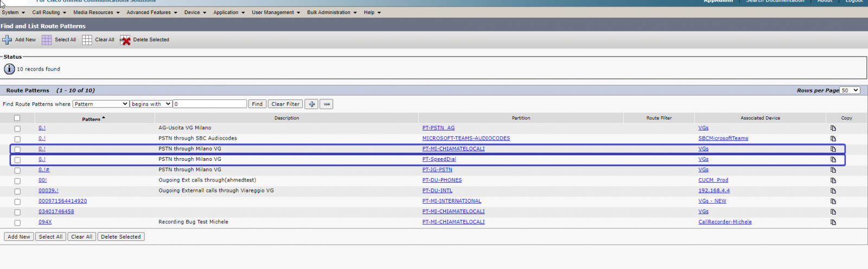868x269 pixels.
Task: Select checkbox for 03401746458 row
Action: click(17, 212)
